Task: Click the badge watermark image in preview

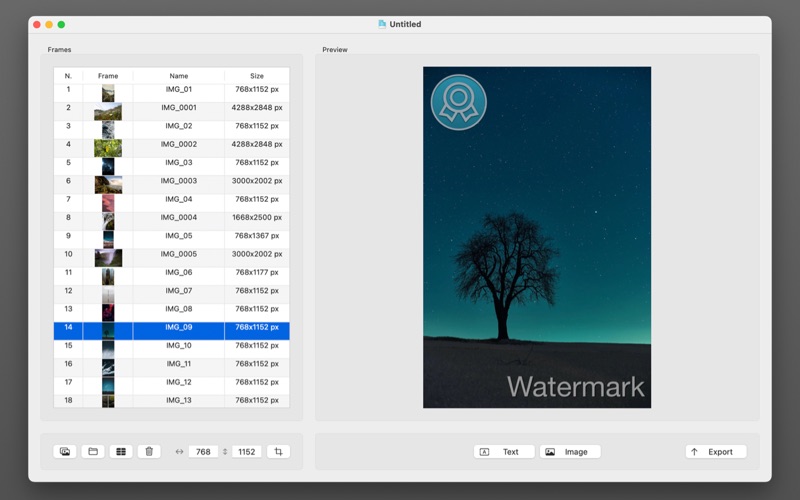Action: (x=458, y=102)
